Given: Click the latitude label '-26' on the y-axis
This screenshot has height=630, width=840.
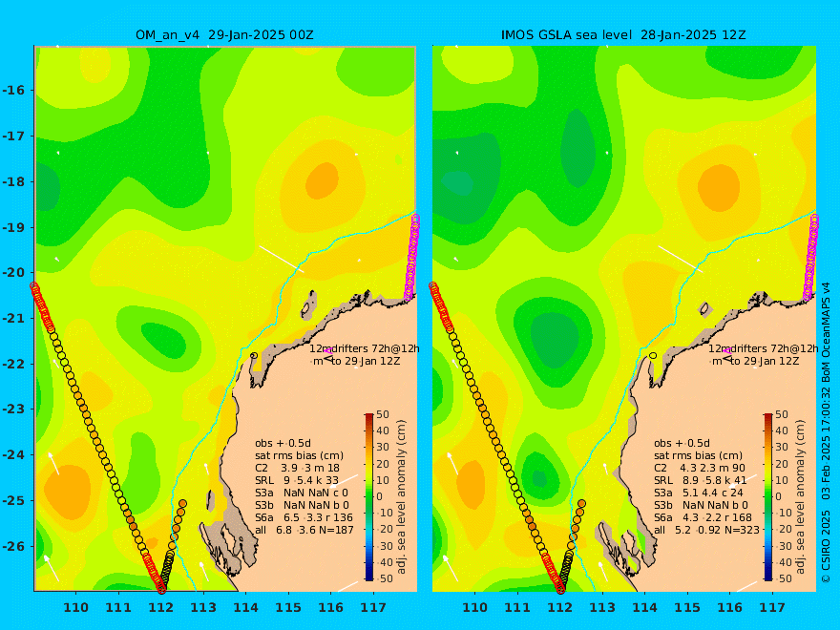Looking at the screenshot, I should [12, 546].
